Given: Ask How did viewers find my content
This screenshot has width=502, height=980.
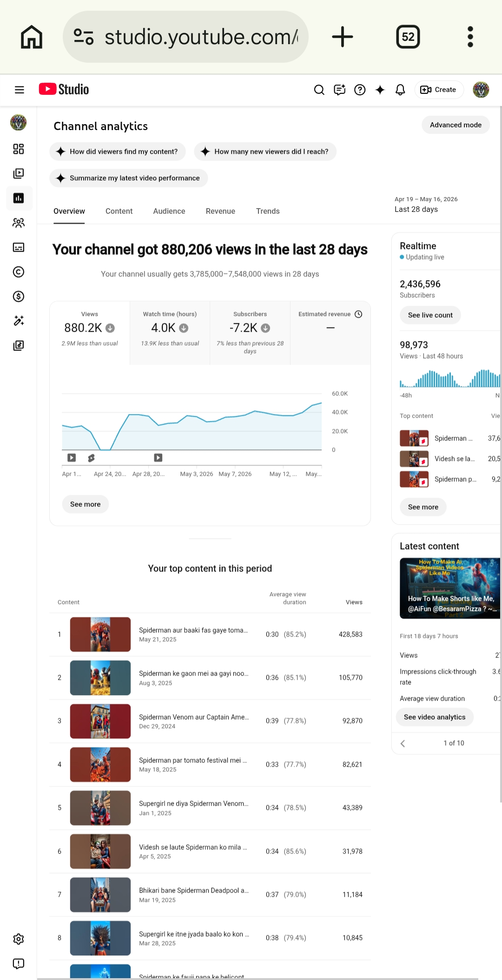Looking at the screenshot, I should [x=118, y=151].
